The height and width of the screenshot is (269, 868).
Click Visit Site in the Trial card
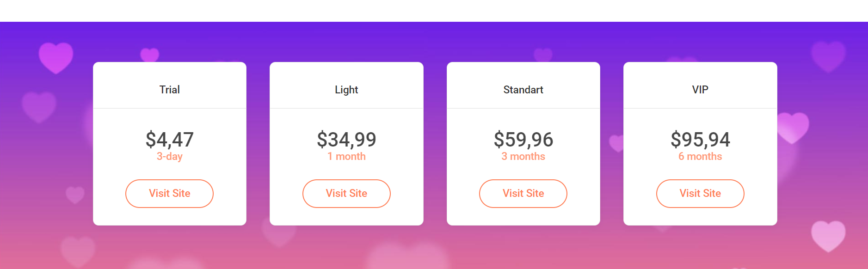point(169,194)
